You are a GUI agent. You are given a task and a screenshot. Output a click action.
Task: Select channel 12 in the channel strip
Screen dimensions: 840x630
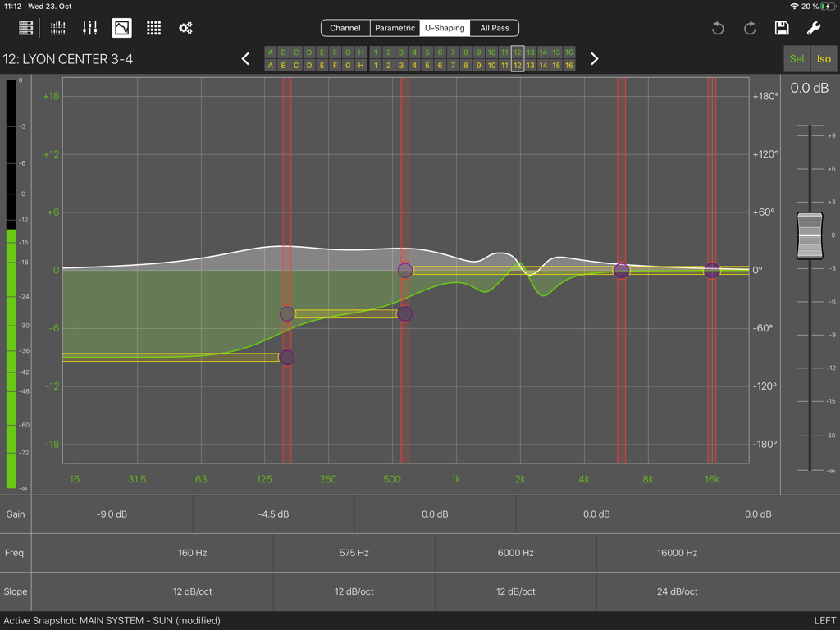tap(518, 58)
